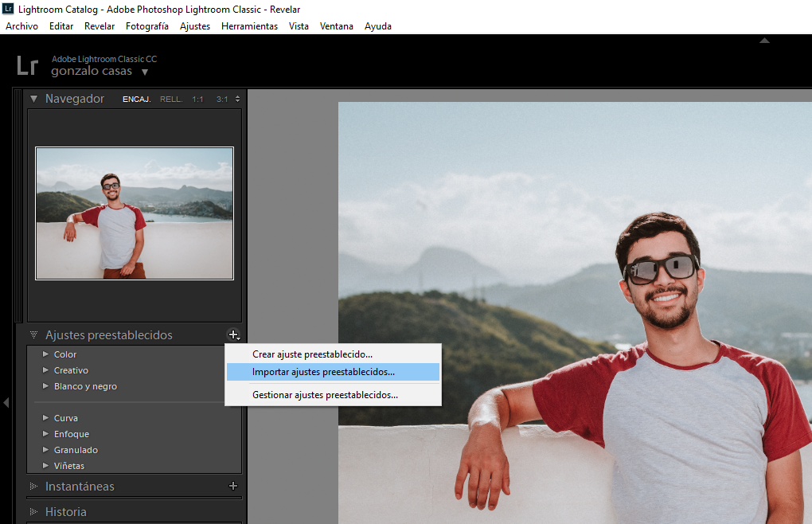
Task: Click the top panel hide arrow
Action: click(x=764, y=41)
